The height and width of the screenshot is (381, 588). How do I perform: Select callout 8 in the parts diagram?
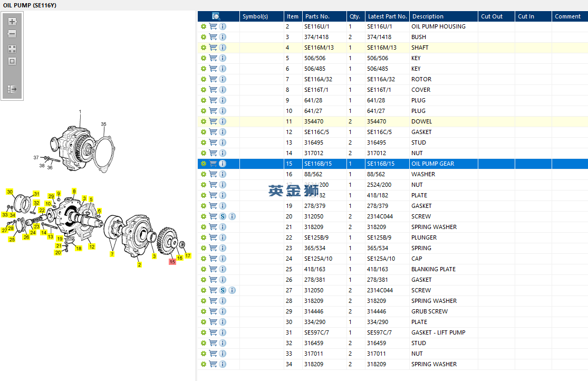tap(74, 191)
